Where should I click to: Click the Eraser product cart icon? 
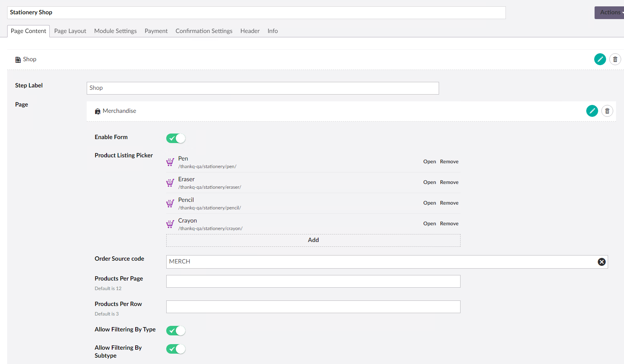170,183
